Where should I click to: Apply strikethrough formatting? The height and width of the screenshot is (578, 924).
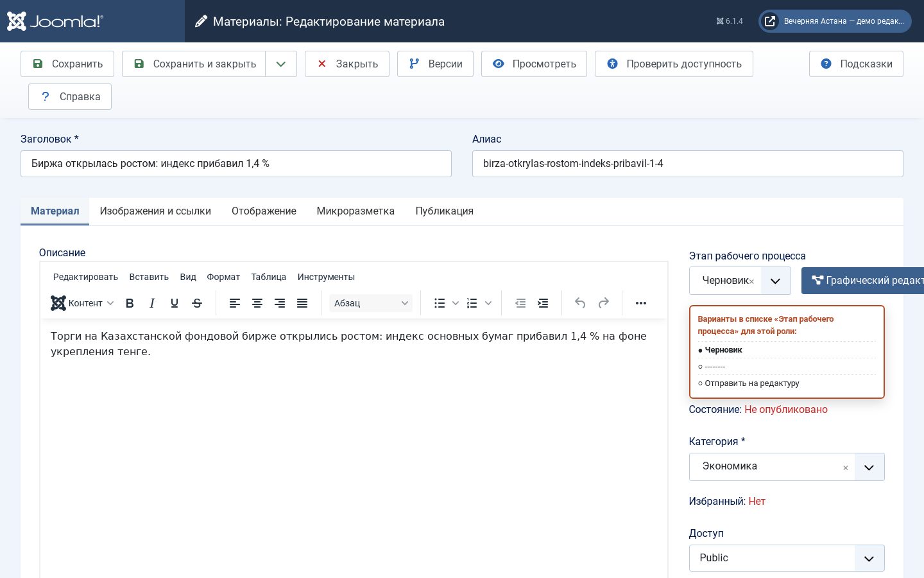pos(197,303)
